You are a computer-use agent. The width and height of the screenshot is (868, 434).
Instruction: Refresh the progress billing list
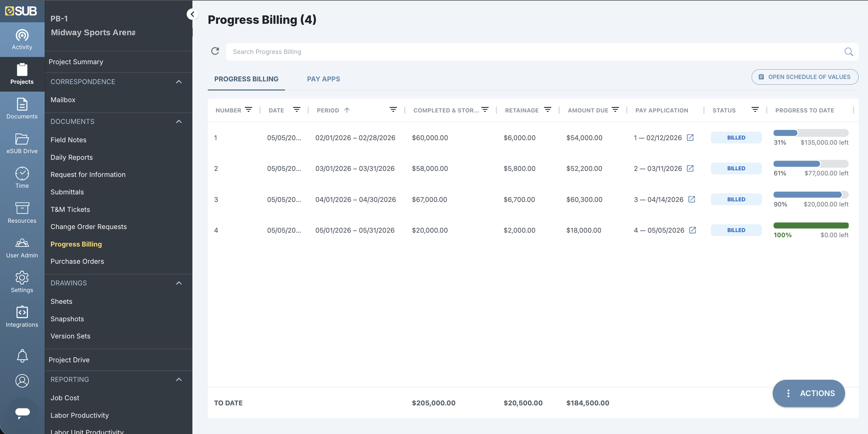coord(215,51)
